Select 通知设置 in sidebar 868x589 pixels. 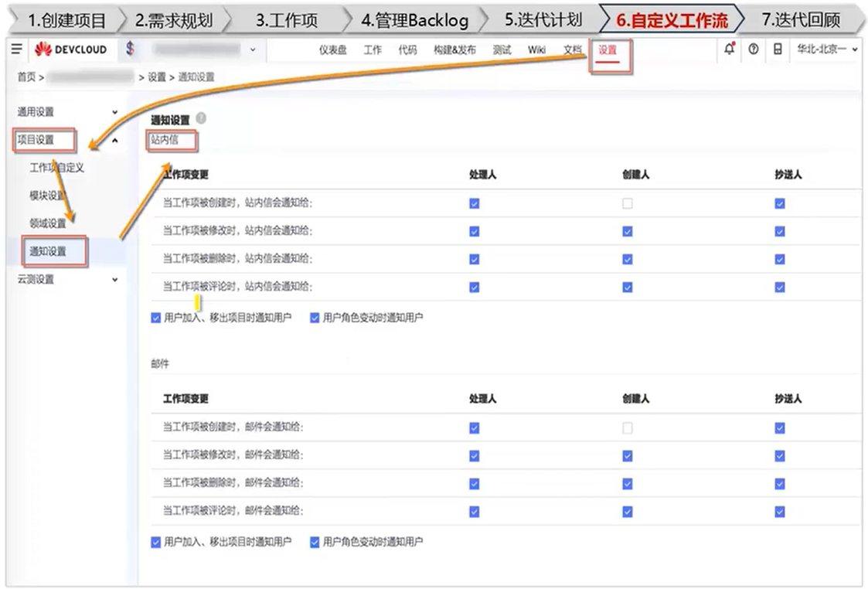[48, 251]
